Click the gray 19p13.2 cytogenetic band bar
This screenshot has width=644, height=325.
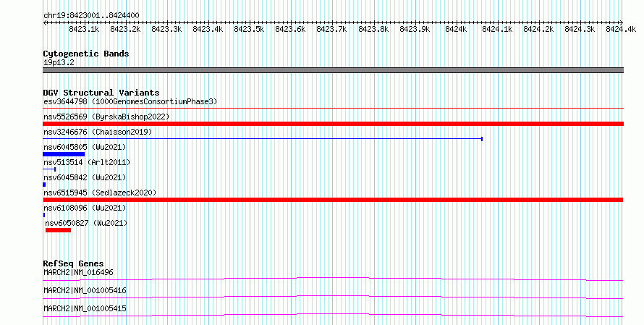click(333, 70)
